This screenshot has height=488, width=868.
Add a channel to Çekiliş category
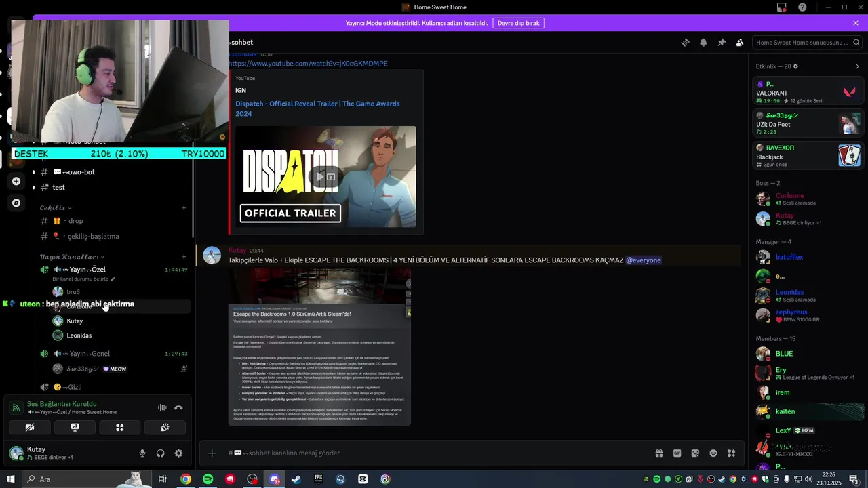tap(184, 208)
